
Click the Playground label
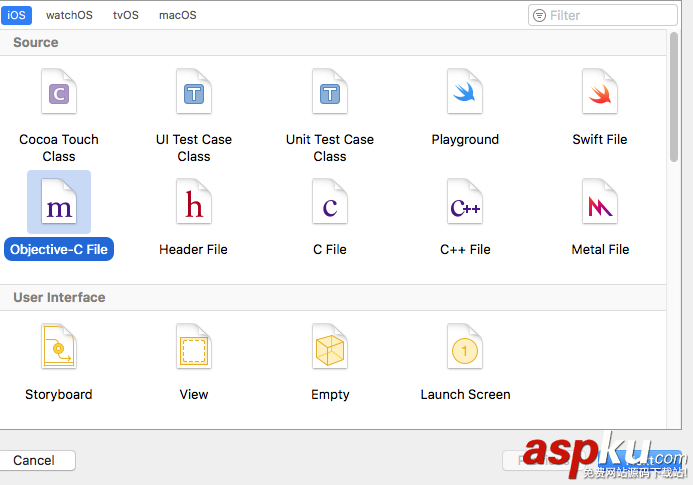click(465, 140)
